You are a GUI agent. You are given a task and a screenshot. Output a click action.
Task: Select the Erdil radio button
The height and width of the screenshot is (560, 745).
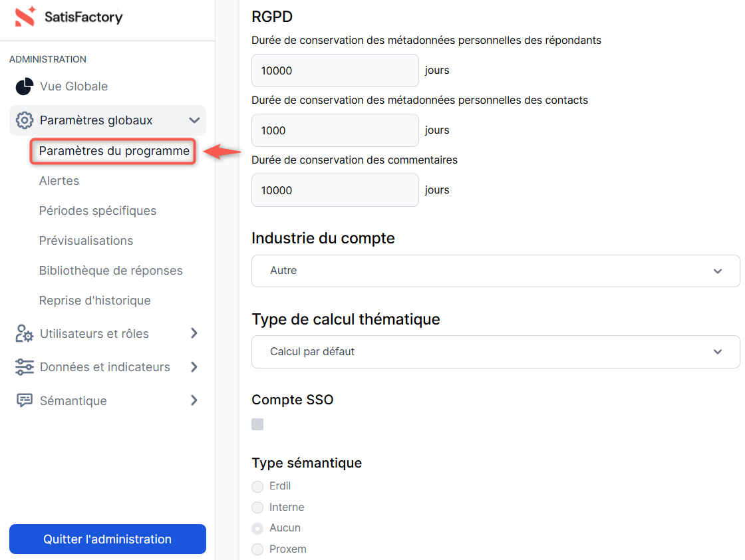257,486
